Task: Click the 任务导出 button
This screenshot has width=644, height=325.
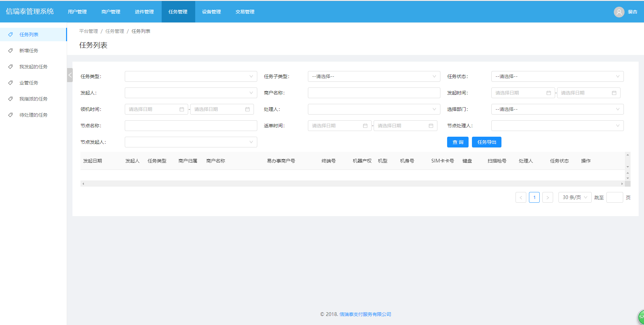Action: coord(486,142)
